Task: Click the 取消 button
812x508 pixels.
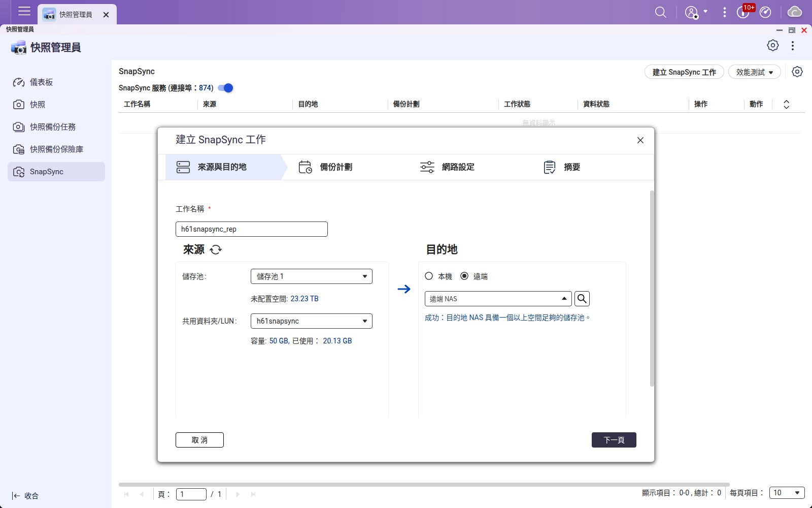Action: pos(199,440)
